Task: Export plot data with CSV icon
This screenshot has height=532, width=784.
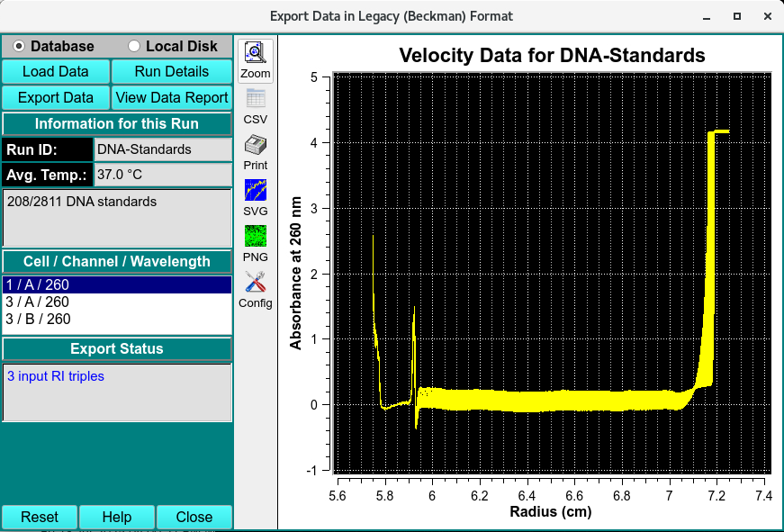Action: coord(256,106)
